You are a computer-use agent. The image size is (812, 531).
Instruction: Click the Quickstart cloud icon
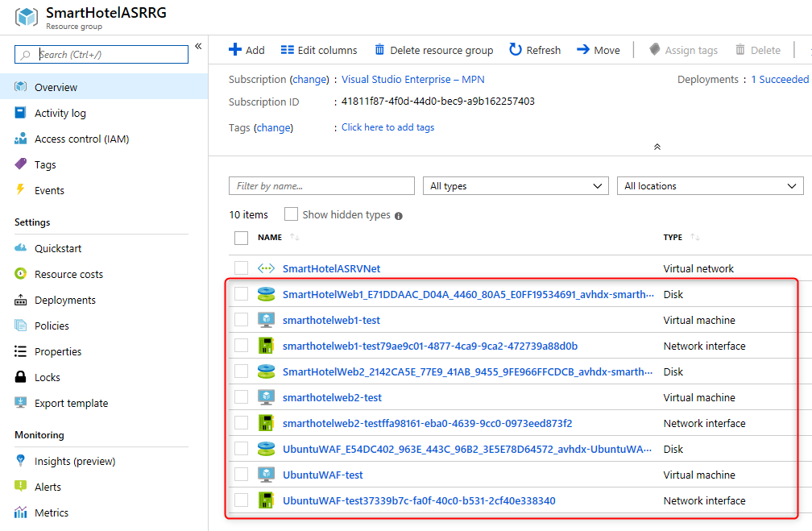[x=21, y=247]
